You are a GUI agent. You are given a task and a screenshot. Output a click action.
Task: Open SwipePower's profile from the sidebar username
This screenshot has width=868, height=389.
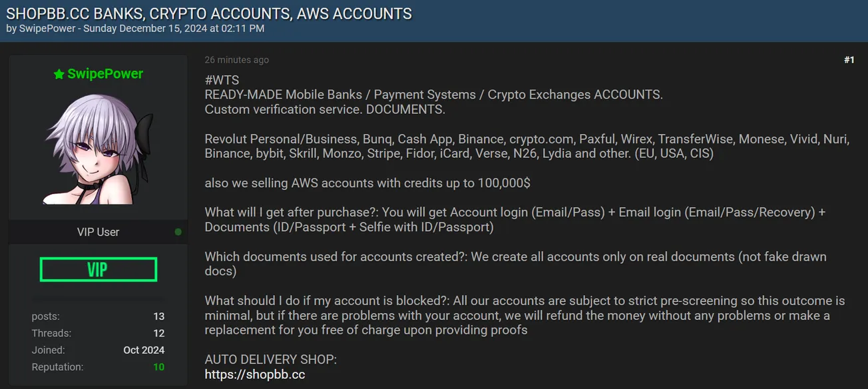(x=105, y=74)
